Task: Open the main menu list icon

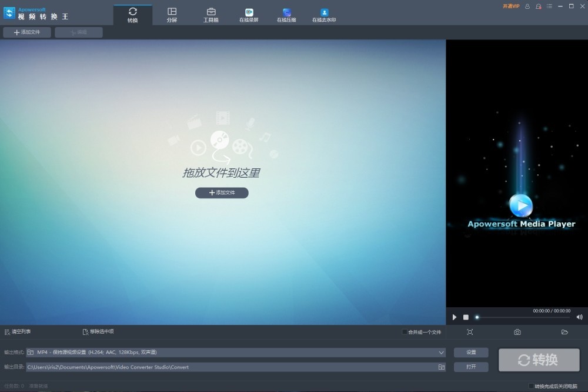Action: 549,6
